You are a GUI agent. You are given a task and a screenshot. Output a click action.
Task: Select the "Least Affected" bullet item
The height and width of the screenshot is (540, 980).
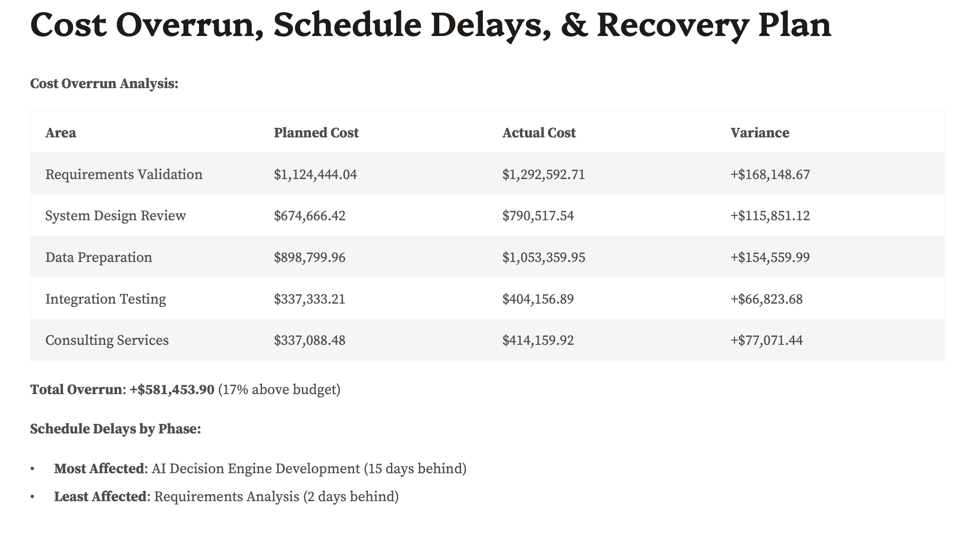pos(227,496)
